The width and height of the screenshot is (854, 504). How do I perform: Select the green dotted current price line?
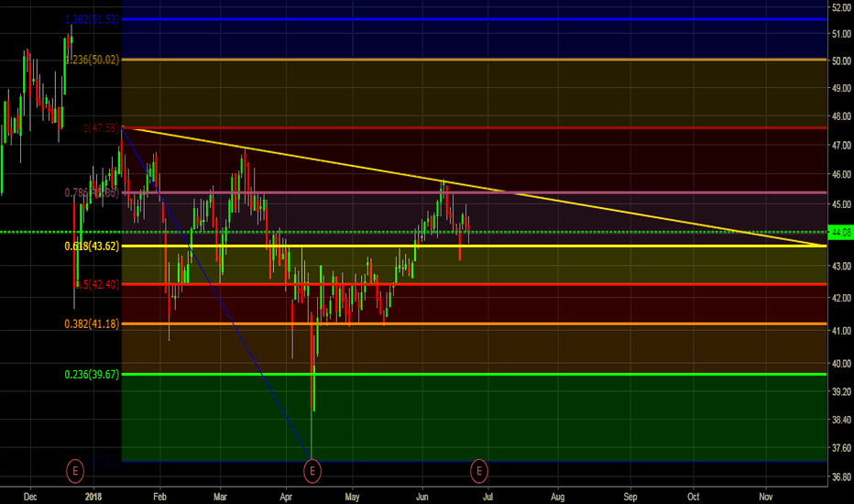pos(413,233)
